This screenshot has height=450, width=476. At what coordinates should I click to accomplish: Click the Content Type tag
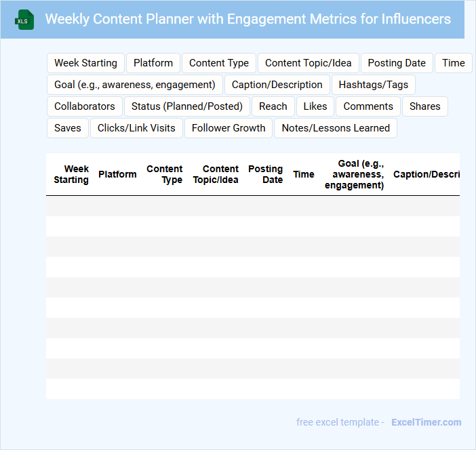click(x=219, y=63)
